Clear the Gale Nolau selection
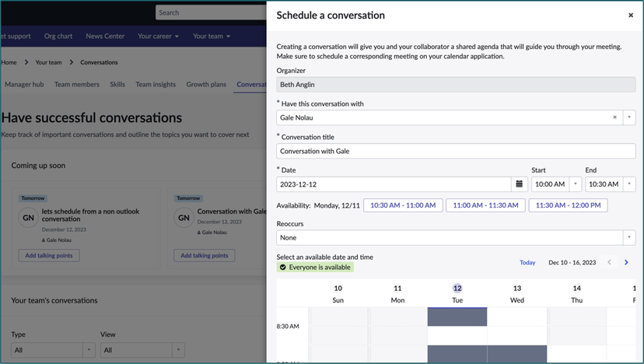Viewport: 644px width, 364px height. (x=615, y=117)
